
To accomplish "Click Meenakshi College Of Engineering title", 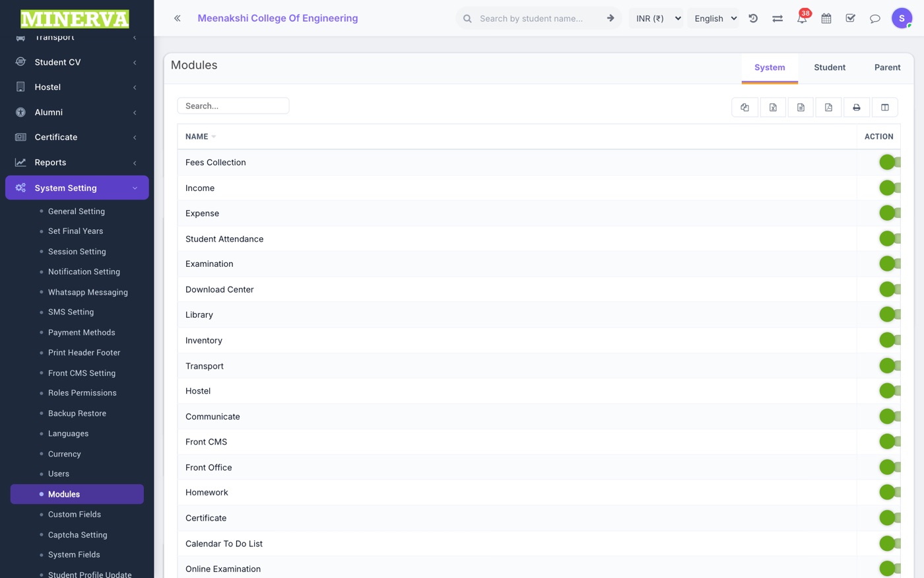I will [278, 18].
